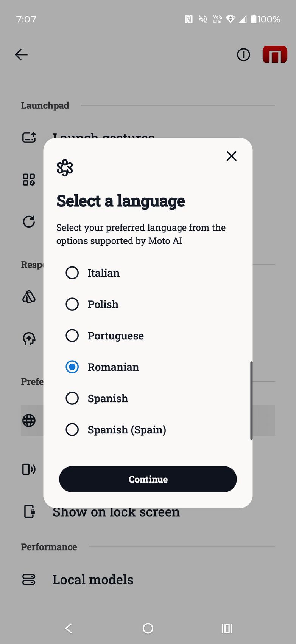The width and height of the screenshot is (296, 644).
Task: Select the Portuguese language option
Action: pos(72,336)
